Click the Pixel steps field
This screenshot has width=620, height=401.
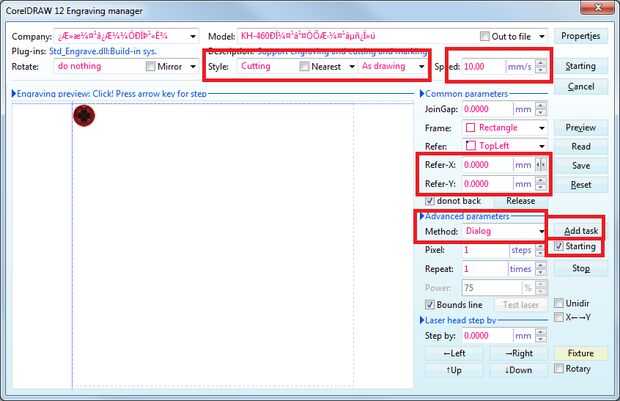click(x=484, y=250)
